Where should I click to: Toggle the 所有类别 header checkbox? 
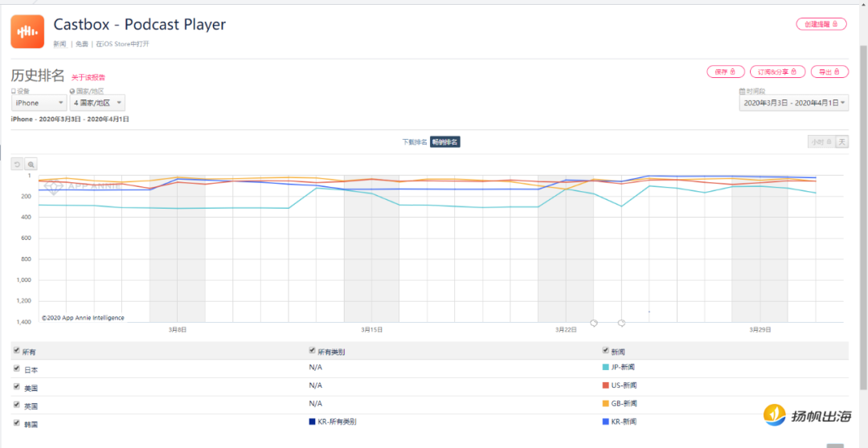tap(312, 352)
